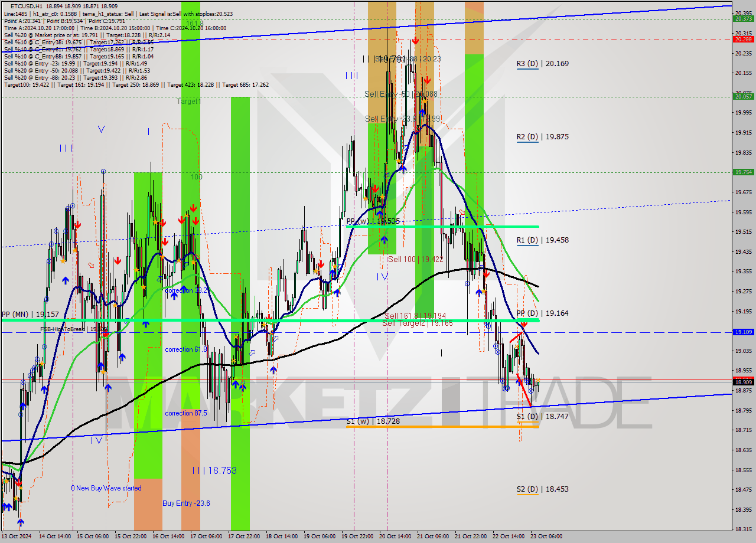Select the '0 New Buy Wave started' text
The width and height of the screenshot is (756, 543).
(106, 488)
